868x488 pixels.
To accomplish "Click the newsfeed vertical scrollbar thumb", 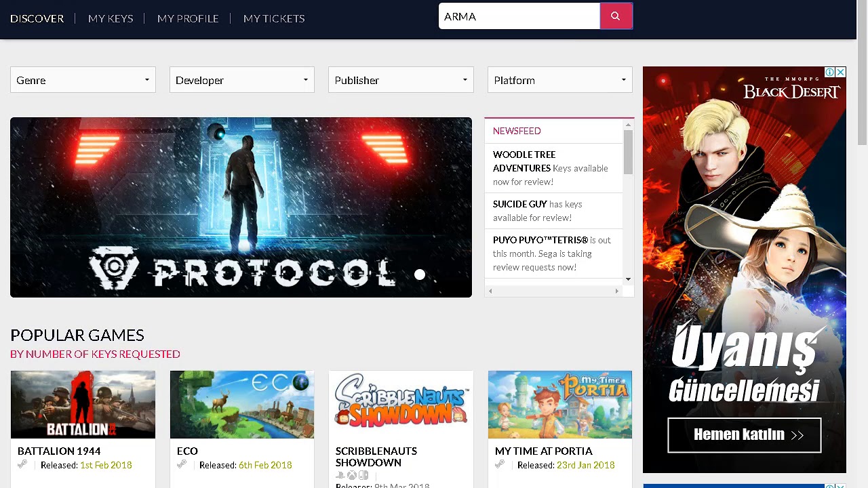I will point(628,152).
